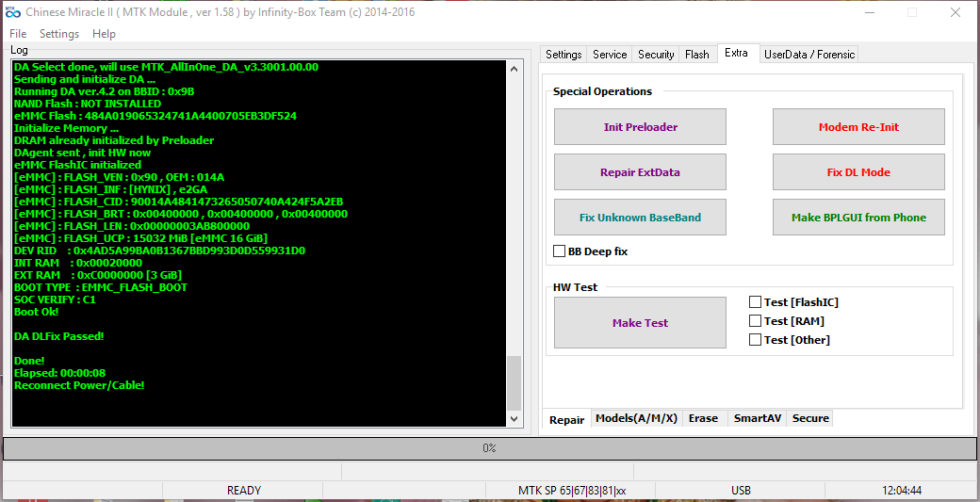Click the log scrollbar up arrow
This screenshot has width=980, height=502.
click(514, 69)
